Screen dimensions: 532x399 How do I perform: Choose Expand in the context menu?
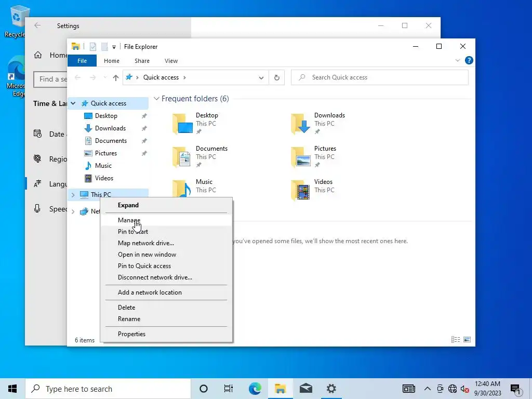[166, 205]
